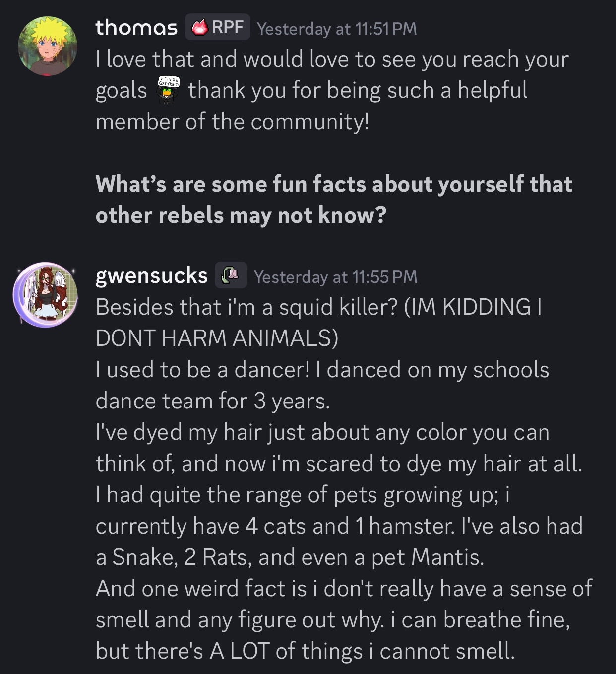Click the 'sense of smell' weird fact line
Viewport: 616px width, 674px height.
pyautogui.click(x=343, y=589)
